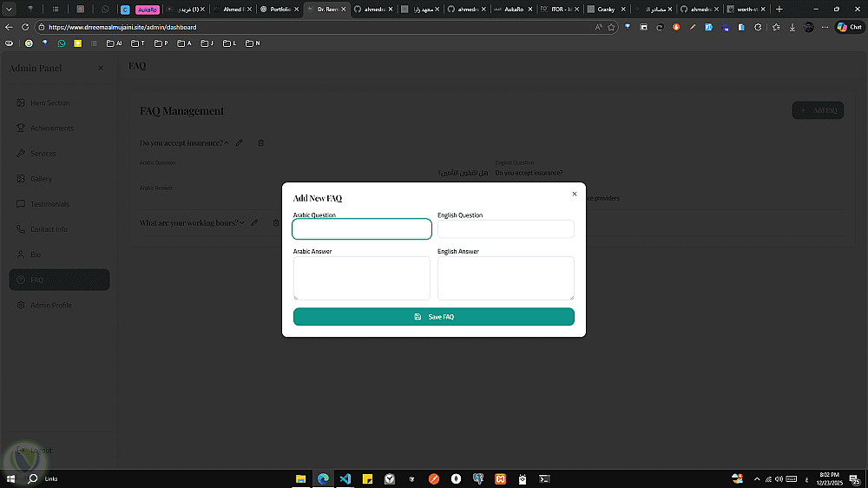Open the T bookmarks folder
Image resolution: width=868 pixels, height=488 pixels.
(138, 43)
